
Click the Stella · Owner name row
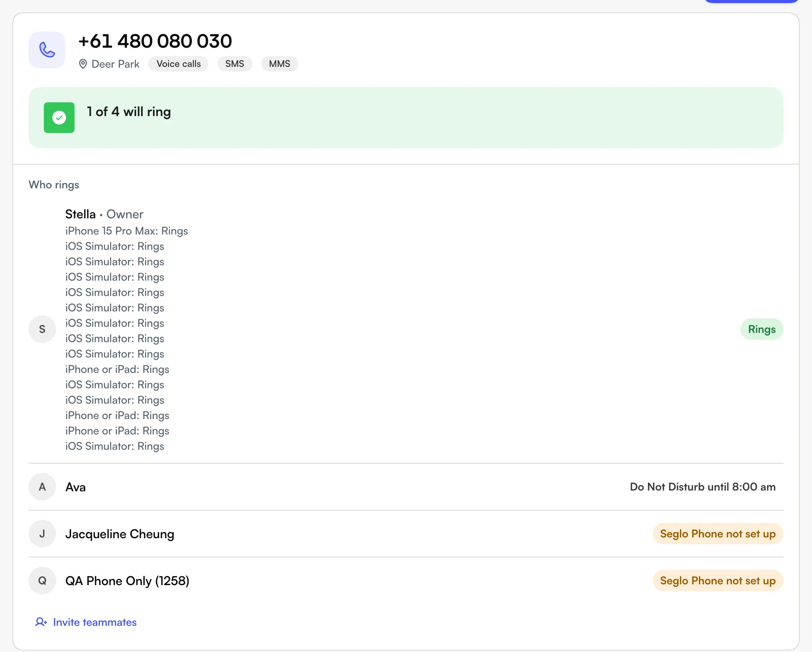pyautogui.click(x=104, y=214)
